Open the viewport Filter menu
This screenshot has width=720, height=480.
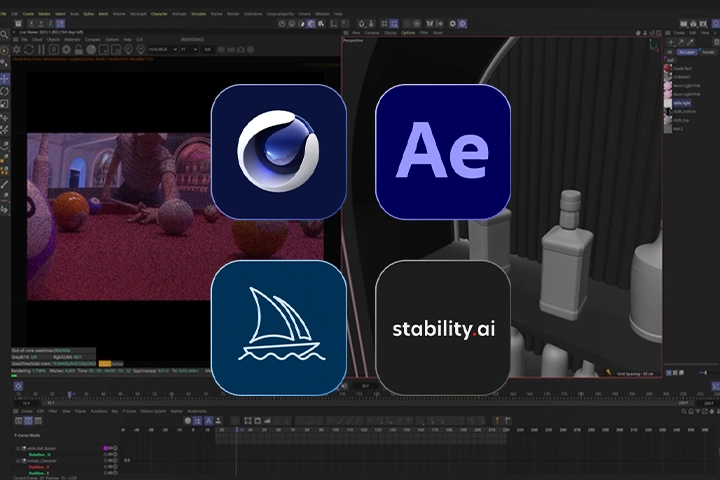[424, 33]
